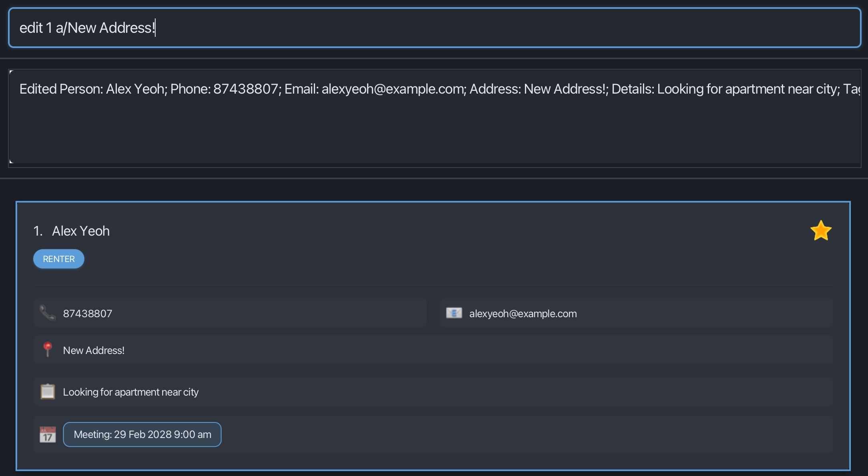This screenshot has width=868, height=476.
Task: Click the clipboard details icon
Action: click(48, 392)
